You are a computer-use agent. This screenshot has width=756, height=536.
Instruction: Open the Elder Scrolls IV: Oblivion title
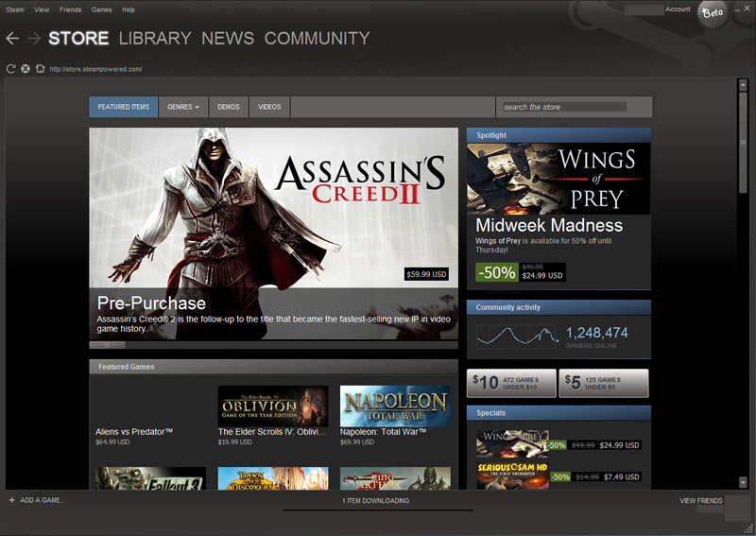click(272, 432)
